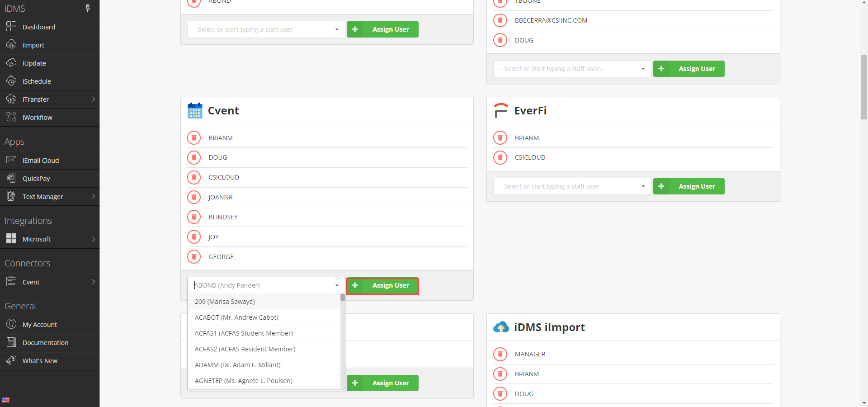
Task: Click the Cvent staff user search field
Action: [262, 285]
